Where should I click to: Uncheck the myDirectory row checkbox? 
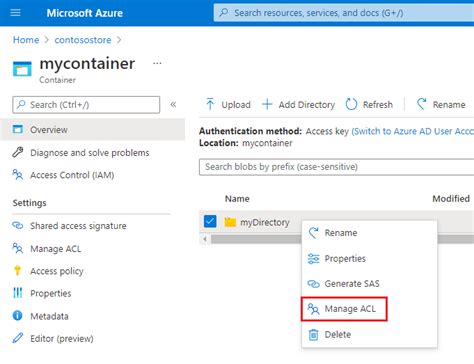coord(210,221)
